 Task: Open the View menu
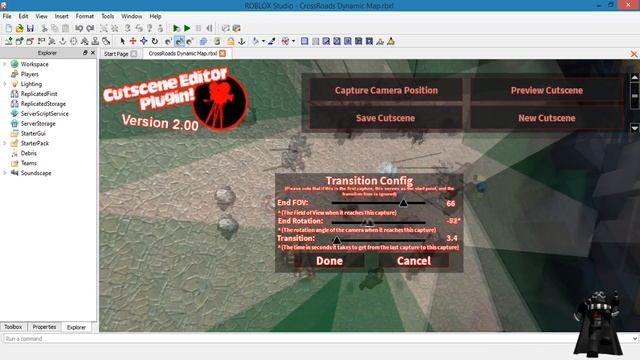tap(41, 16)
